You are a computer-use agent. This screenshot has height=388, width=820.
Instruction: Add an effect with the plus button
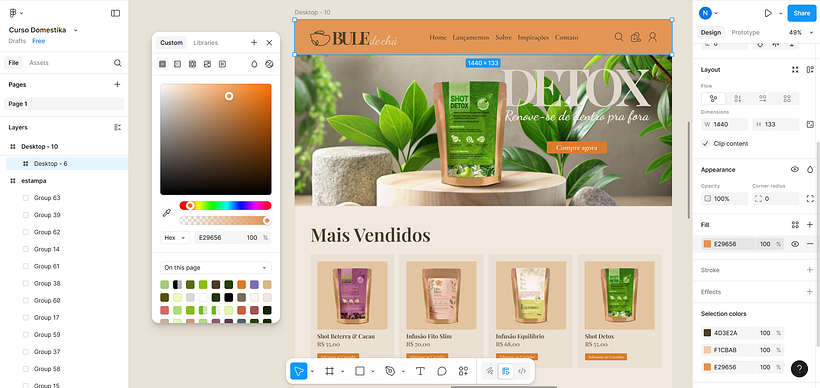click(x=810, y=291)
